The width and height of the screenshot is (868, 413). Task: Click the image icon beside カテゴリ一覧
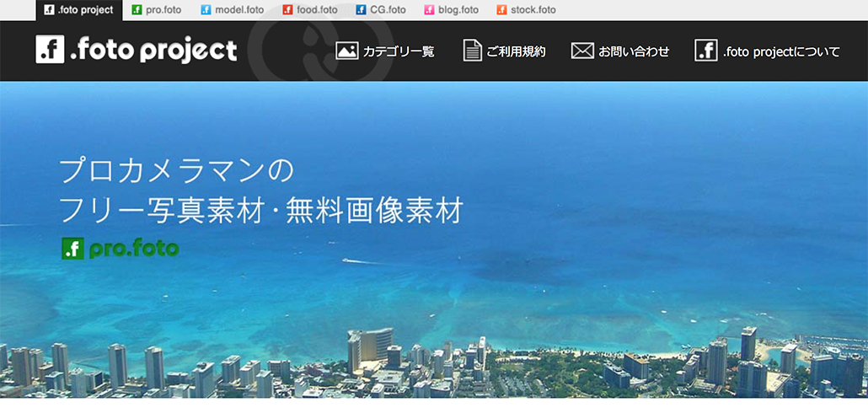pyautogui.click(x=346, y=51)
